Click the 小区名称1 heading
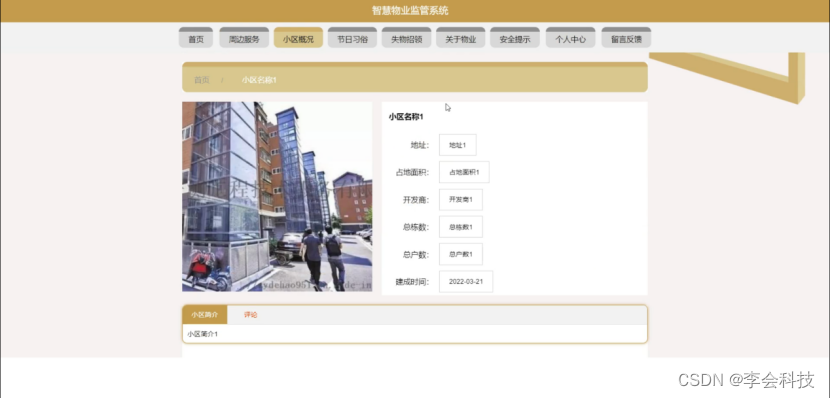Viewport: 830px width, 398px height. (x=406, y=117)
